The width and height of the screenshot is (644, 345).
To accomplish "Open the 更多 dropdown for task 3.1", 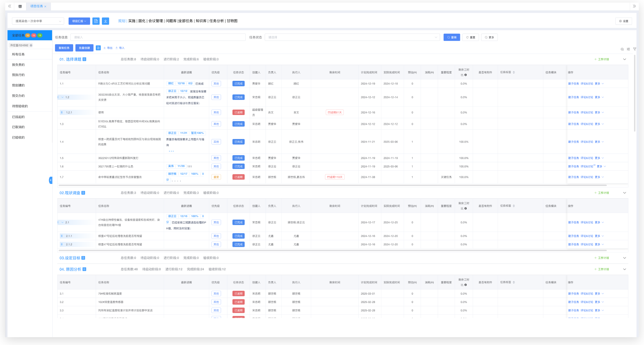I will pos(599,294).
